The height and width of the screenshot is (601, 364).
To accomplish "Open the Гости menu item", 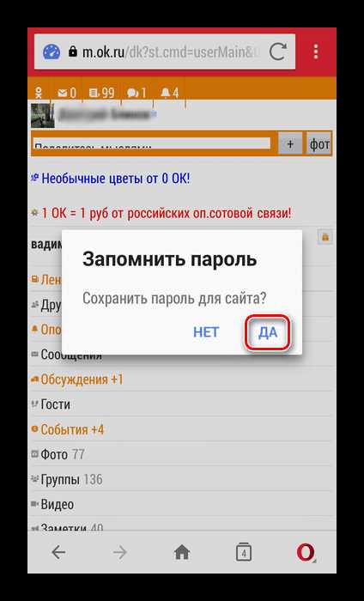I will [55, 404].
